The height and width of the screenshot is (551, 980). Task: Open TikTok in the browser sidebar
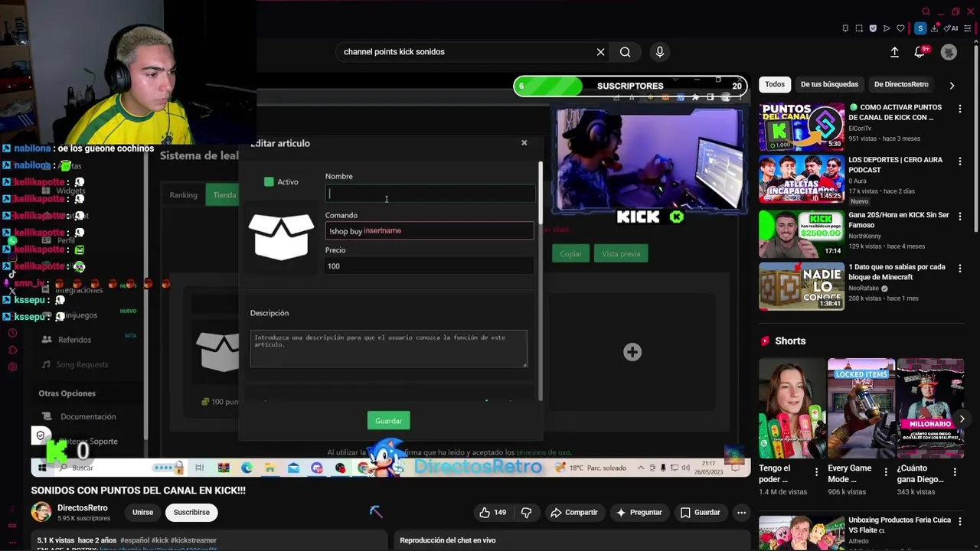click(x=12, y=275)
